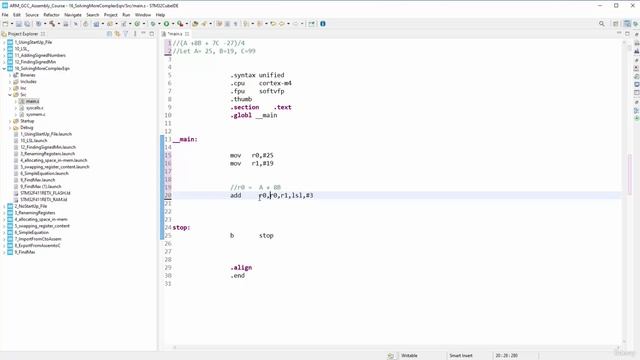Select sysmem.c in the project tree
The width and height of the screenshot is (640, 360).
[35, 114]
